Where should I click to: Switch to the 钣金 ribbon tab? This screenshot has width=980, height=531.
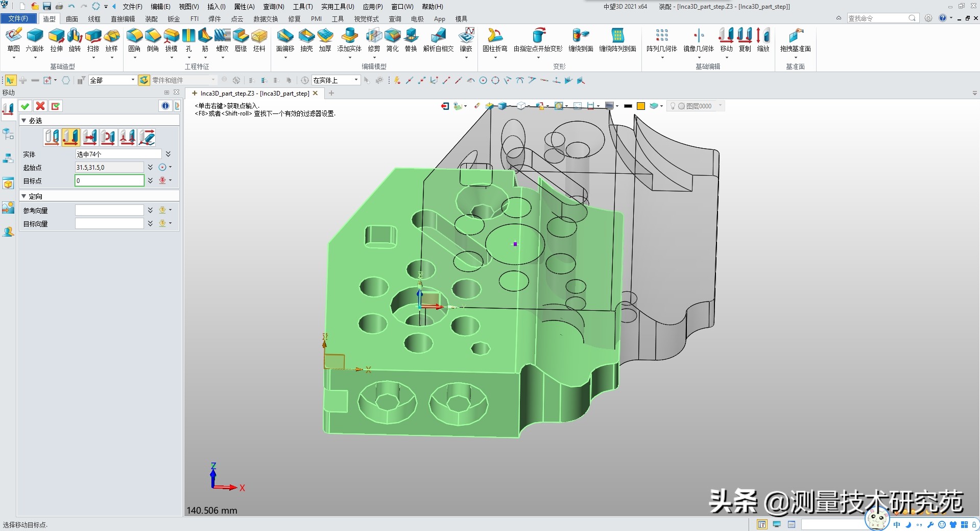point(174,19)
